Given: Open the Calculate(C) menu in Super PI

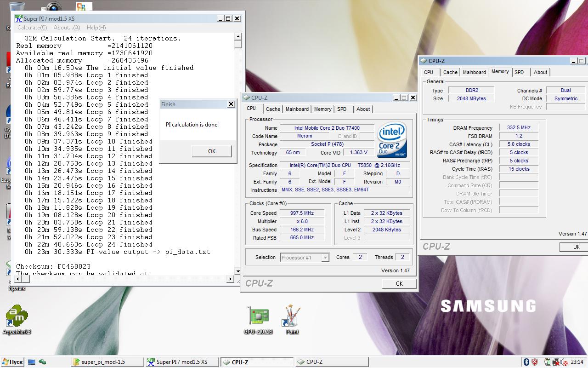Looking at the screenshot, I should (x=32, y=28).
